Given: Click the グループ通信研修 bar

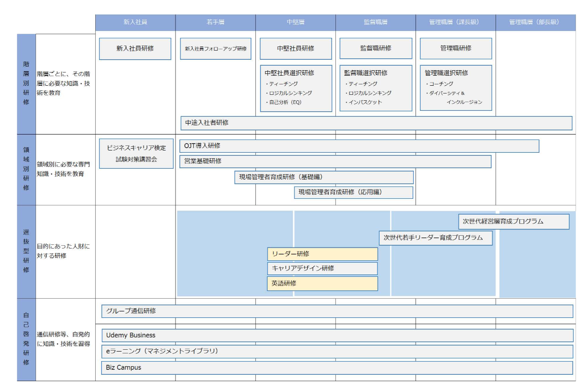Looking at the screenshot, I should [337, 311].
